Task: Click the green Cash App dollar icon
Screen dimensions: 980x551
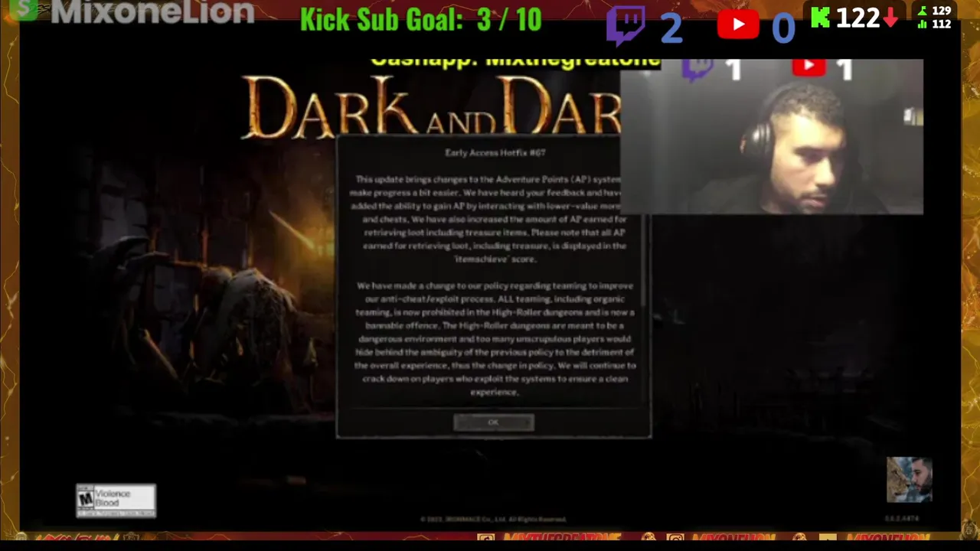Action: 23,9
